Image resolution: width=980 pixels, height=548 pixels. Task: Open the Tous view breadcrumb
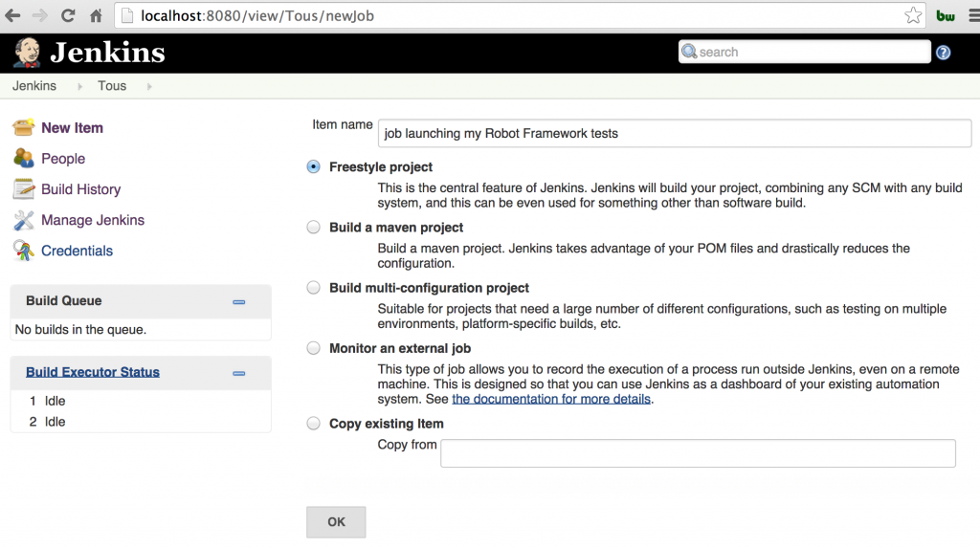pyautogui.click(x=112, y=86)
